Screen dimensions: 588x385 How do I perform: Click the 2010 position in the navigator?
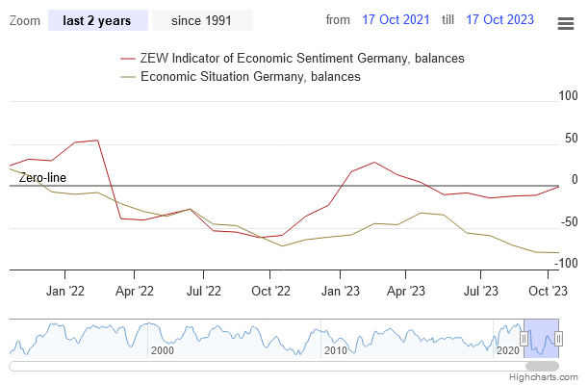[x=335, y=350]
